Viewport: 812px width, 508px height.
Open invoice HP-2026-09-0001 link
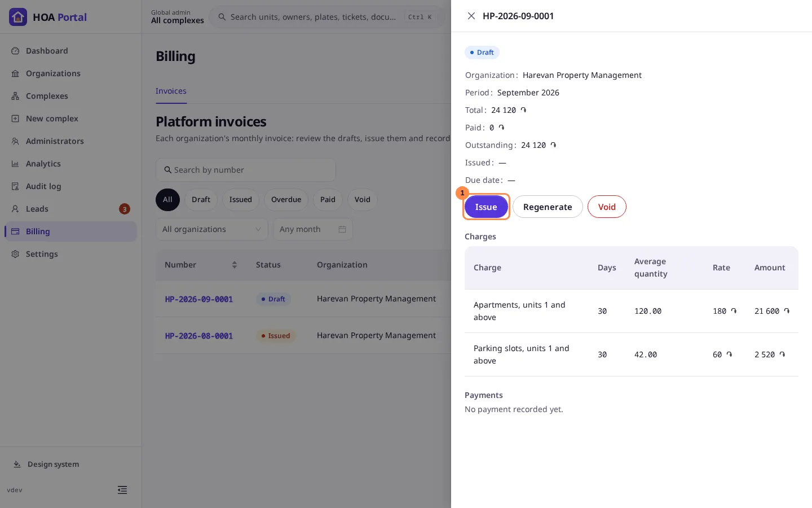pyautogui.click(x=199, y=299)
